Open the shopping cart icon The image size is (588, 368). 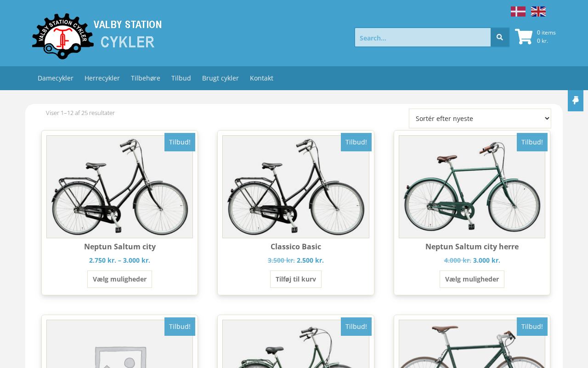point(524,37)
